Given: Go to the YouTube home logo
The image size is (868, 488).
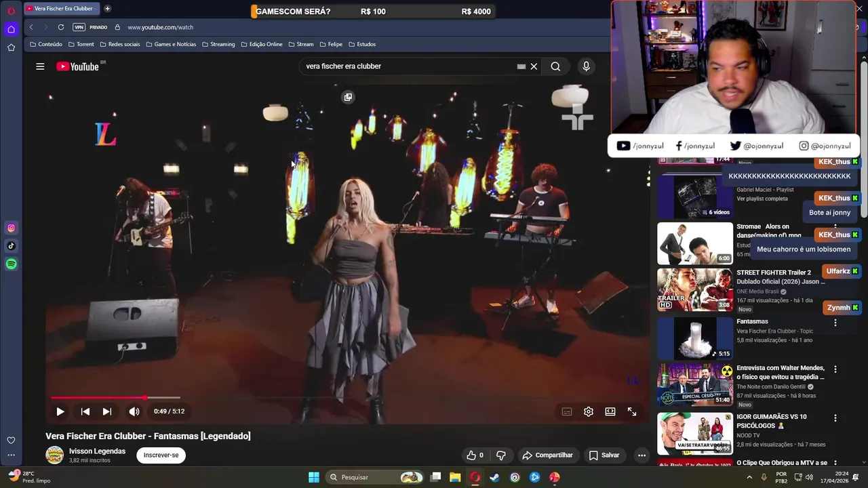Looking at the screenshot, I should coord(77,66).
